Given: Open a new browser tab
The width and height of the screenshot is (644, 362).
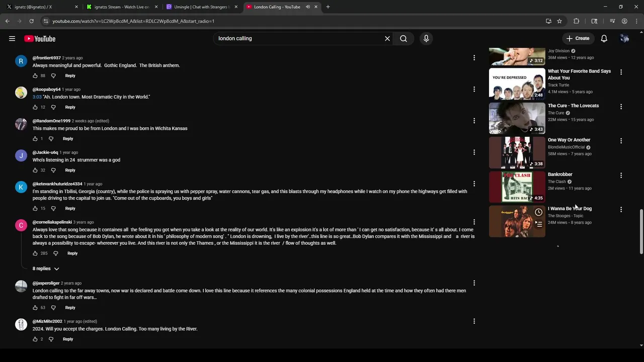Looking at the screenshot, I should pos(328,7).
